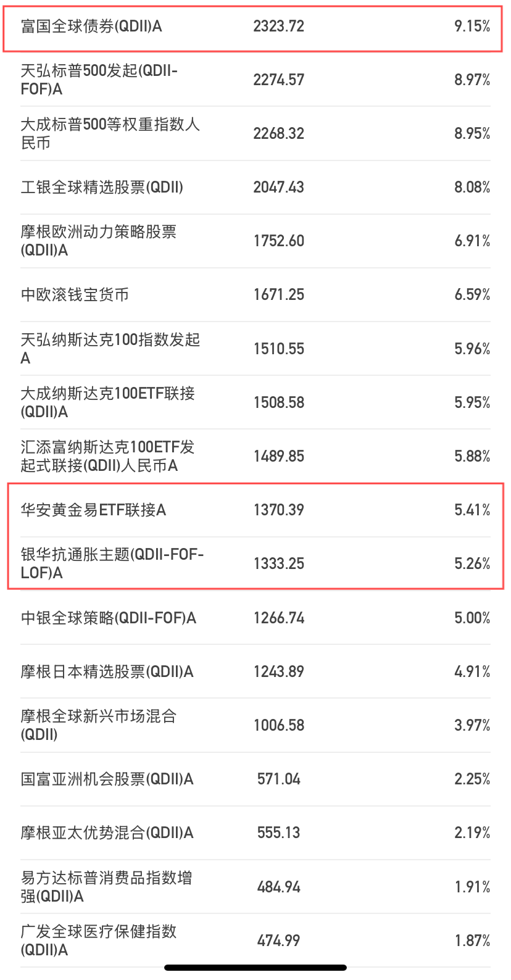Open 汇添富纳斯达克100ETF发起式联接 fund
This screenshot has height=980, width=511.
[x=255, y=456]
